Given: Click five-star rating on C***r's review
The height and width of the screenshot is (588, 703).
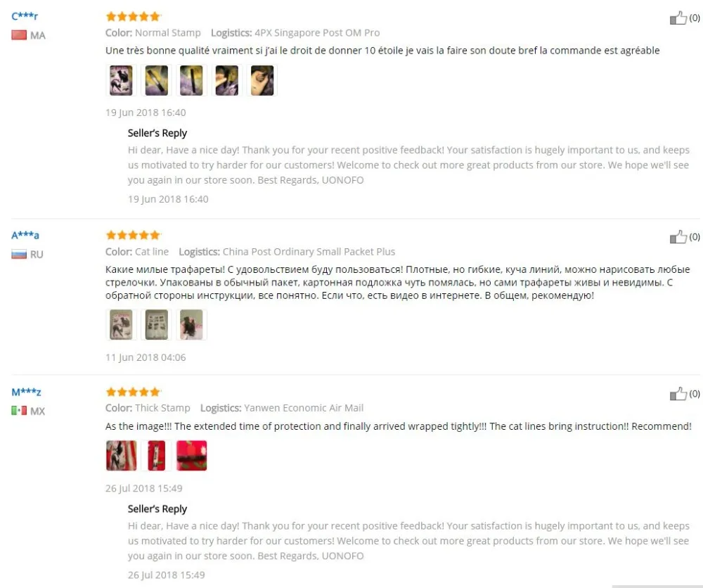Looking at the screenshot, I should [133, 17].
